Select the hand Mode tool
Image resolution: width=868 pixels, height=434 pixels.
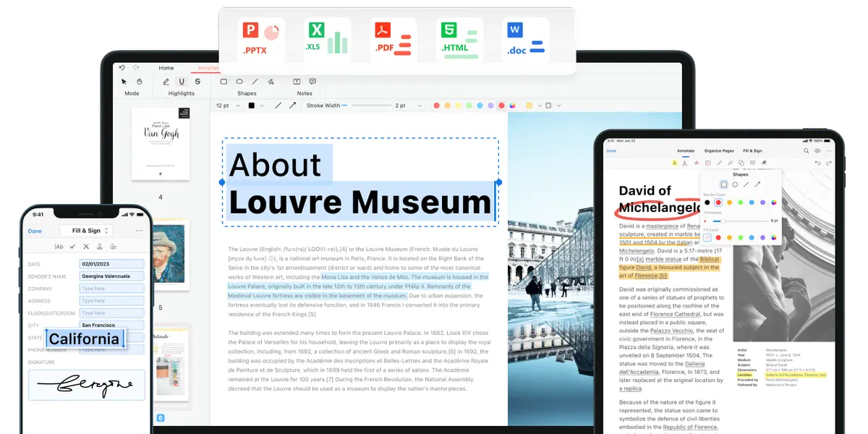click(140, 81)
